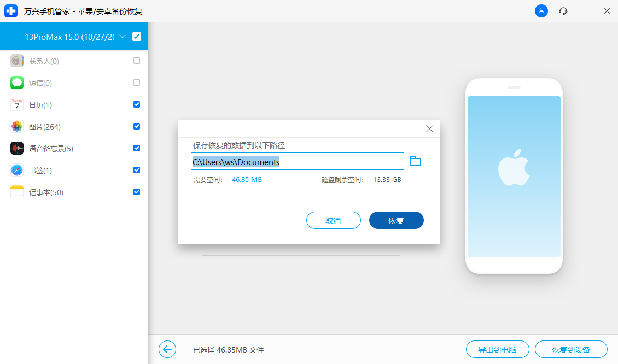
Task: Uncheck the 图片 checkbox
Action: tap(136, 126)
